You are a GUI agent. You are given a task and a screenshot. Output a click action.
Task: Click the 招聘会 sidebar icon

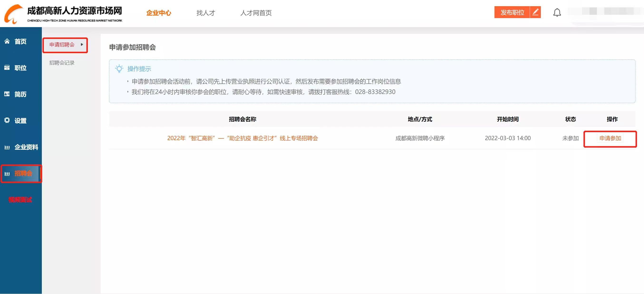(x=7, y=173)
